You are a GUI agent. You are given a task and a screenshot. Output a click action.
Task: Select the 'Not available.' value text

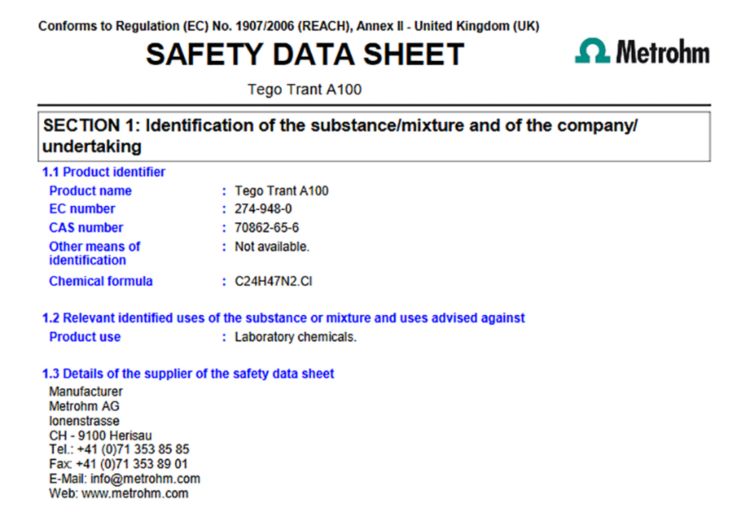coord(272,246)
